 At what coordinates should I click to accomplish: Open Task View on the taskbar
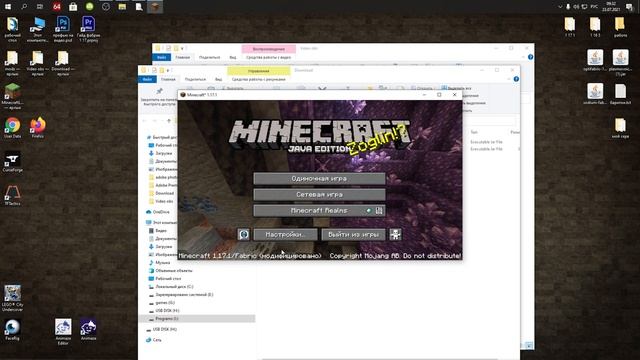tap(40, 7)
